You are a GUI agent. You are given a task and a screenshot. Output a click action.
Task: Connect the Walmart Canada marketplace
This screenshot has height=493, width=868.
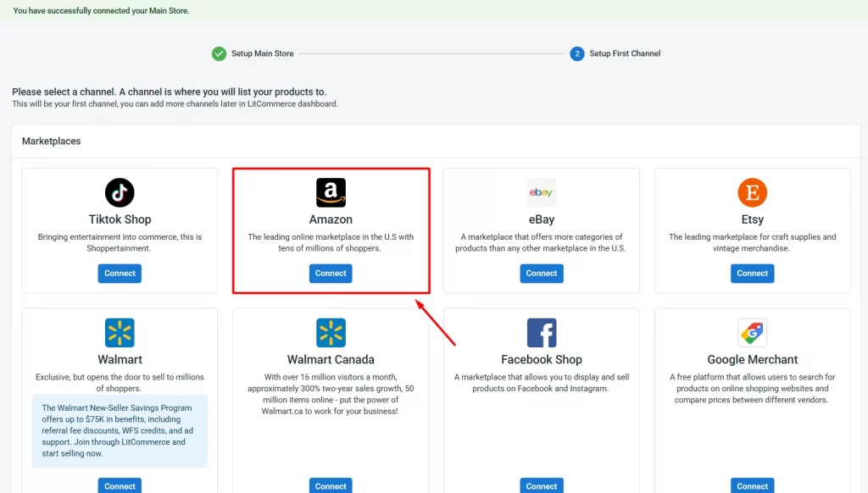coord(330,485)
